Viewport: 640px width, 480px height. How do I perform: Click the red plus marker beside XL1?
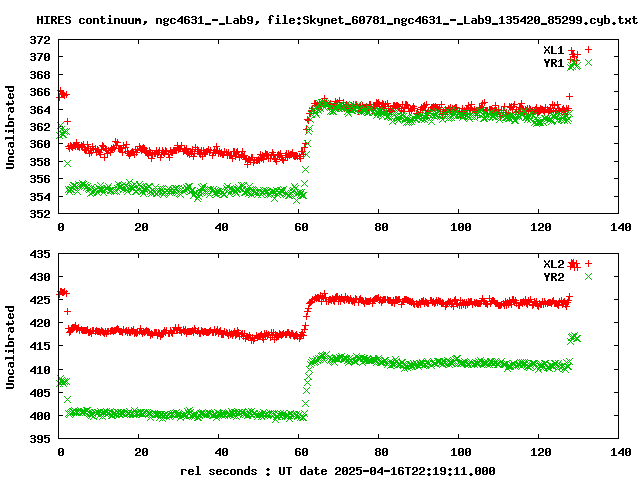point(588,50)
